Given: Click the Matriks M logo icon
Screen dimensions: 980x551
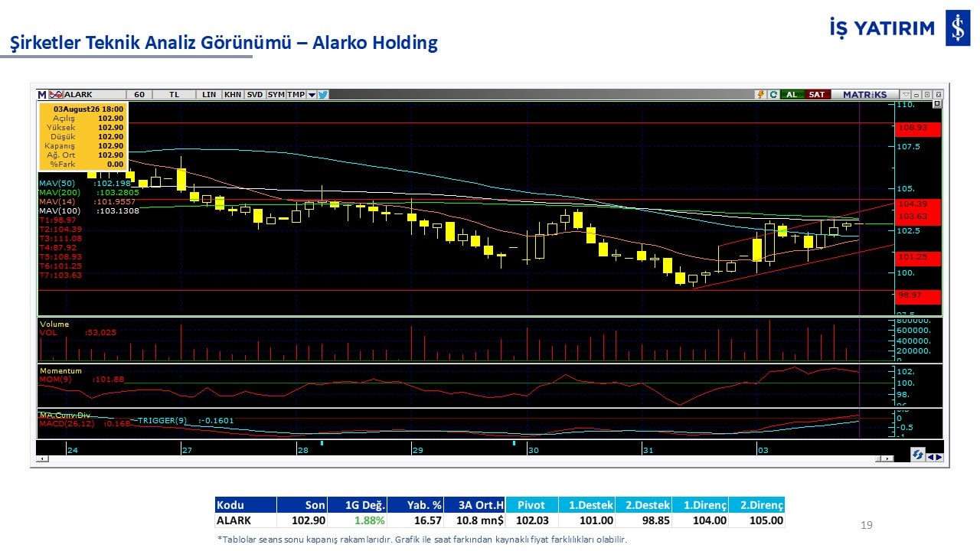Looking at the screenshot, I should (42, 95).
